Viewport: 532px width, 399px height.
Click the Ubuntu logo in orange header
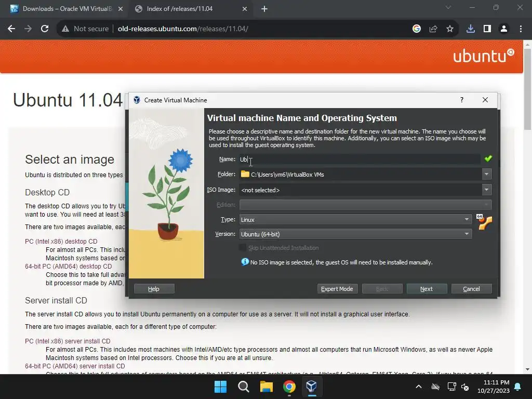(x=484, y=56)
